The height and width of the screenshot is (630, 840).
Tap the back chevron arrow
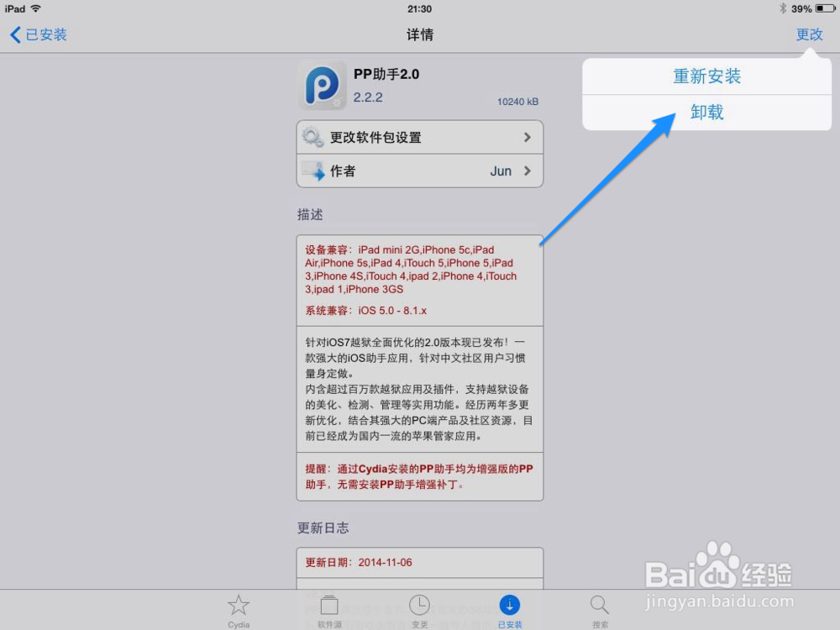click(x=15, y=34)
